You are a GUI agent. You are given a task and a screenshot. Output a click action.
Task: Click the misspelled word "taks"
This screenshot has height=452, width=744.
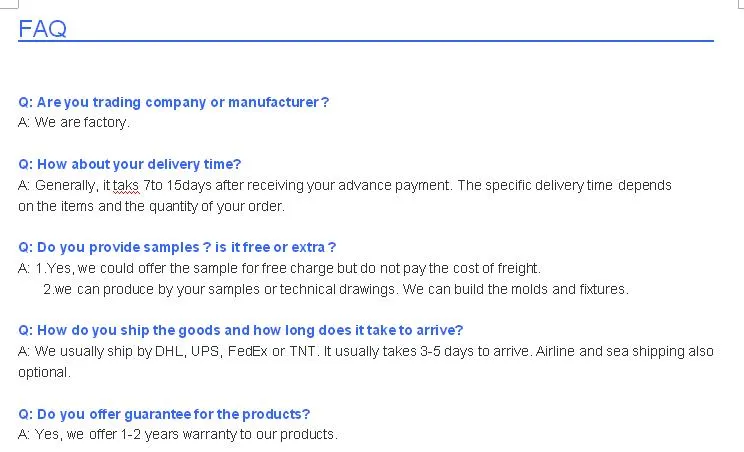coord(125,185)
